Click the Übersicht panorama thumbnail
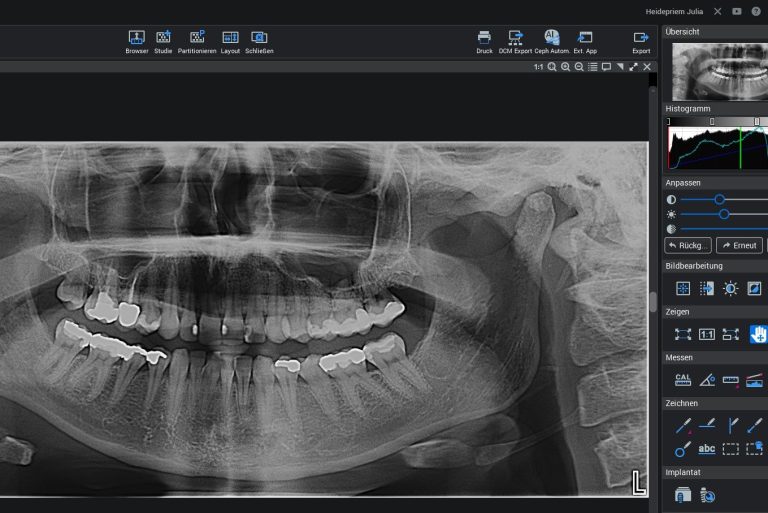Screen dimensions: 768x513 [720, 72]
